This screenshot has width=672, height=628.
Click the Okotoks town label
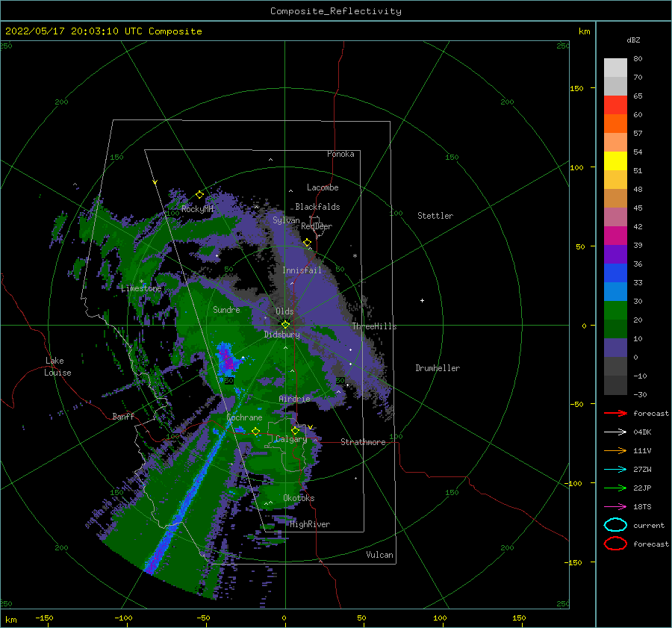click(299, 498)
